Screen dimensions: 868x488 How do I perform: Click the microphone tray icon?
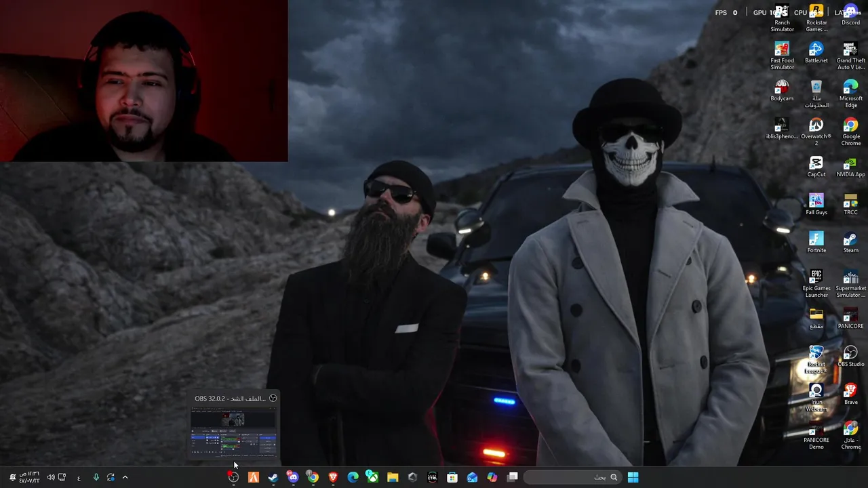(x=96, y=477)
